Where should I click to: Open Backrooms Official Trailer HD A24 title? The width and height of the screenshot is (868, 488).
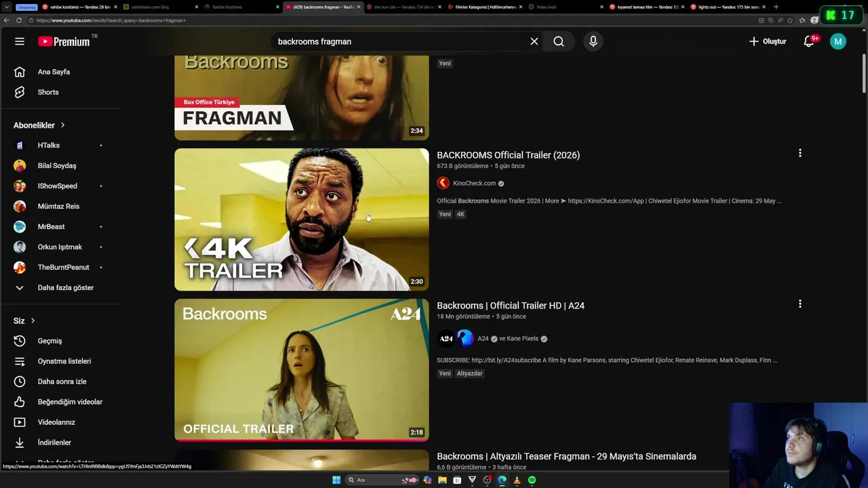511,306
